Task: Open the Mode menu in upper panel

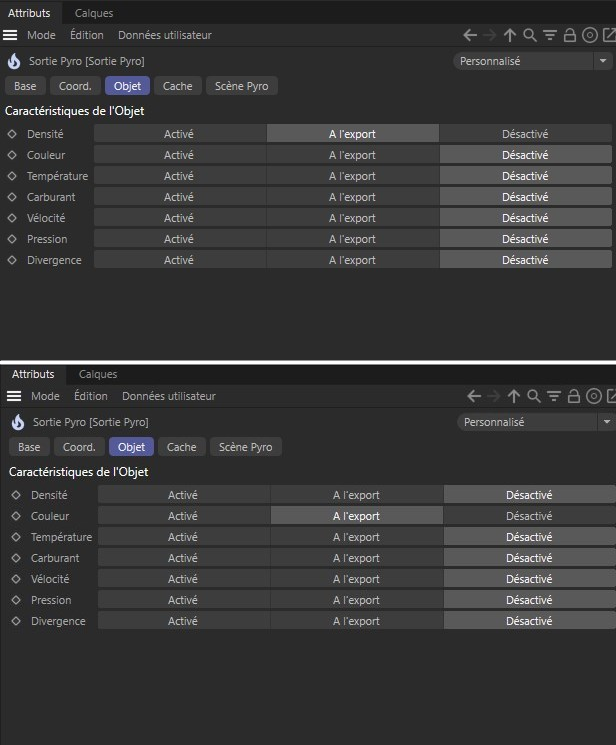Action: [x=41, y=35]
